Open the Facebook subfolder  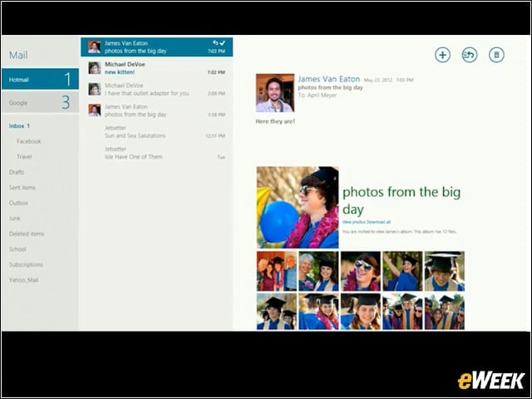pyautogui.click(x=29, y=141)
